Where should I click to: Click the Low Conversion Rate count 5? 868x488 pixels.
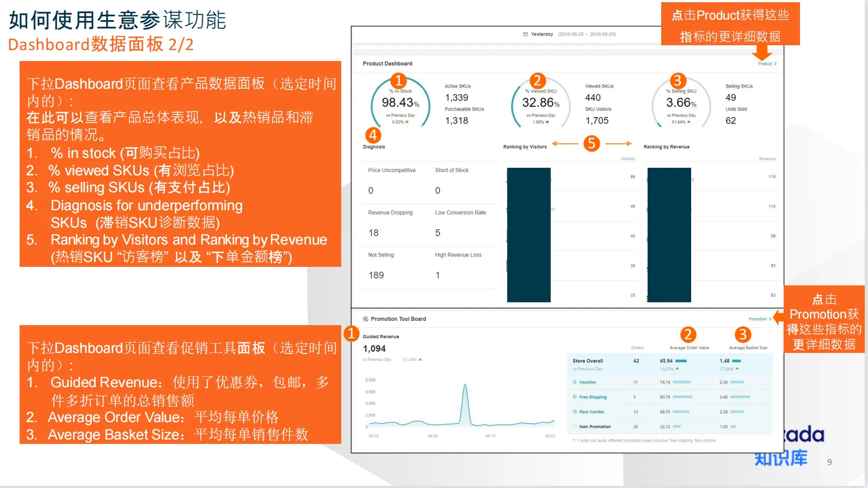pyautogui.click(x=438, y=233)
